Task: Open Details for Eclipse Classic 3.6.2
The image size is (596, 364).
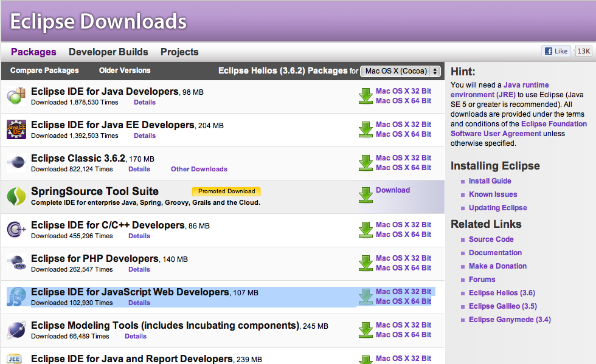Action: [x=139, y=169]
